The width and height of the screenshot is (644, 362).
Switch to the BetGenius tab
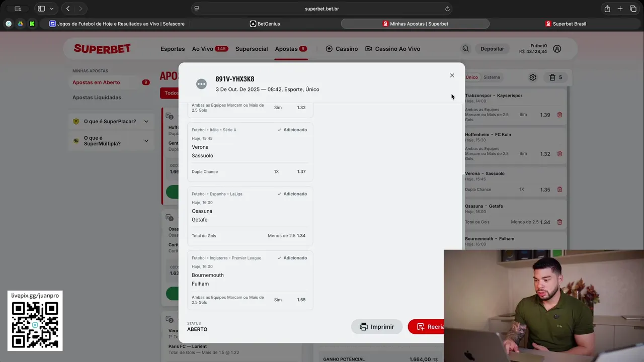[265, 24]
